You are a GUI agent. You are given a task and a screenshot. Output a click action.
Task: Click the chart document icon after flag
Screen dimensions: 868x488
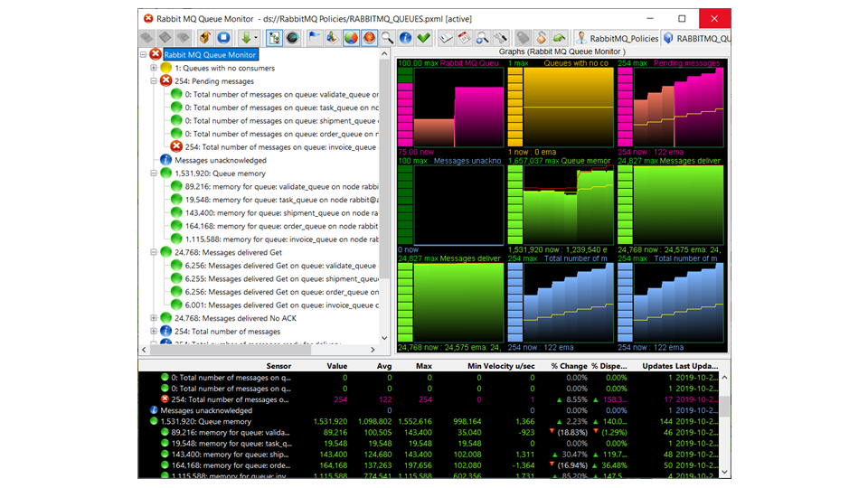(x=332, y=38)
